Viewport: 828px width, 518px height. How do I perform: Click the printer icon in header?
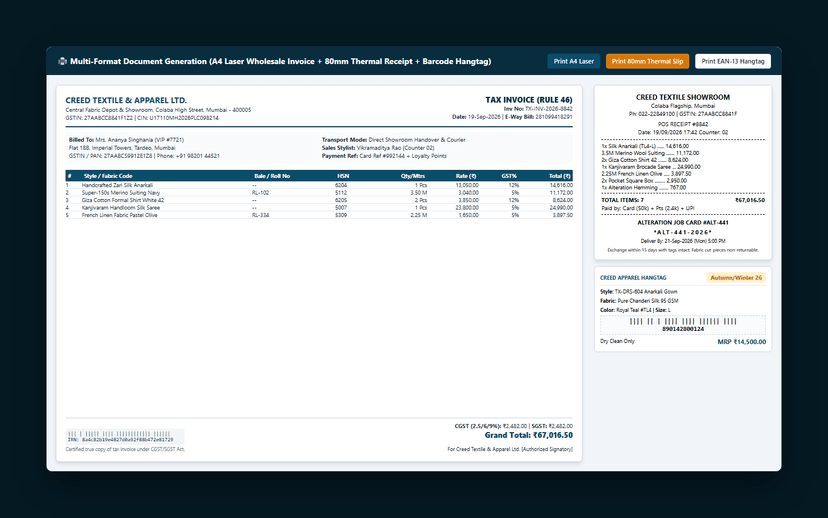click(x=62, y=61)
